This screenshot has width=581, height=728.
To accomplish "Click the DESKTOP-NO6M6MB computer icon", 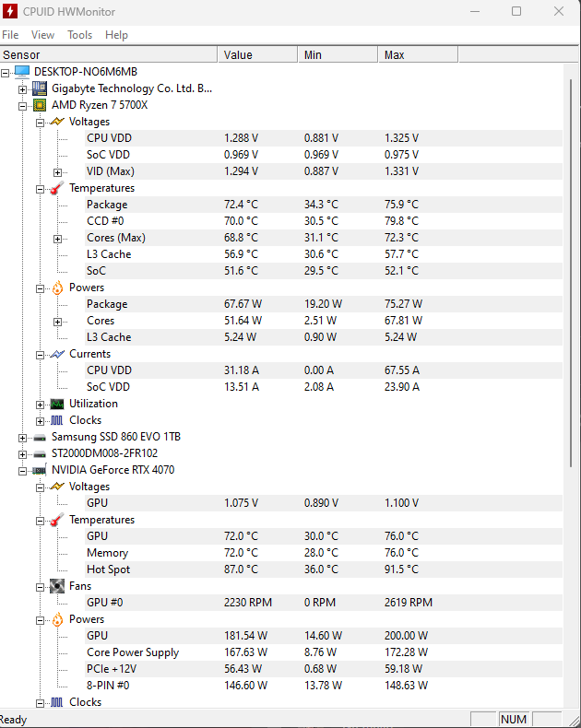I will point(22,72).
